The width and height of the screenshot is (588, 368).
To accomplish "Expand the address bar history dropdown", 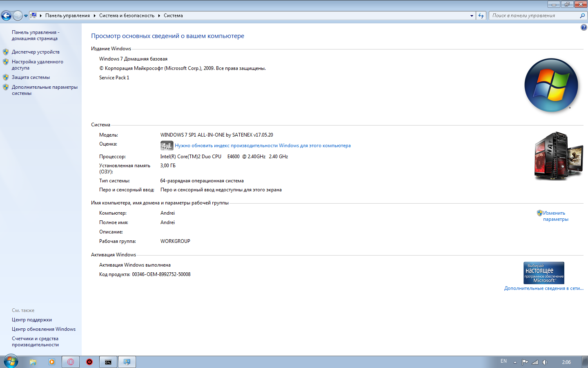I will (472, 16).
